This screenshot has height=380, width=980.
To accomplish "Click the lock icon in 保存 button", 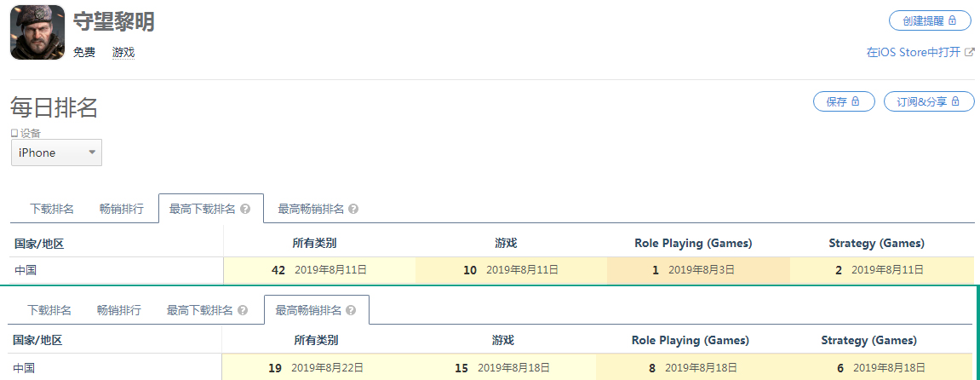I will point(856,101).
